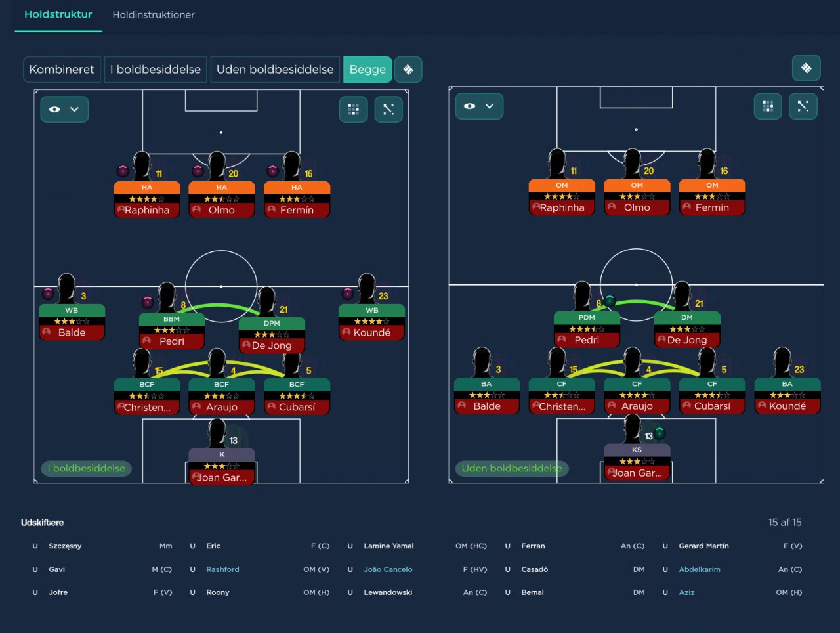Click the diamond icon next to Begge
This screenshot has width=840, height=633.
coord(408,70)
